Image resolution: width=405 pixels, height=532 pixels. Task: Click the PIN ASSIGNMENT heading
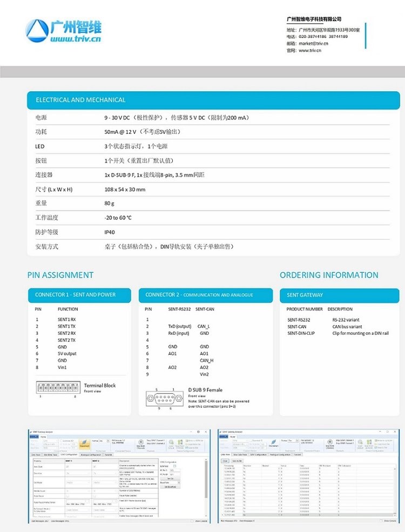click(60, 275)
